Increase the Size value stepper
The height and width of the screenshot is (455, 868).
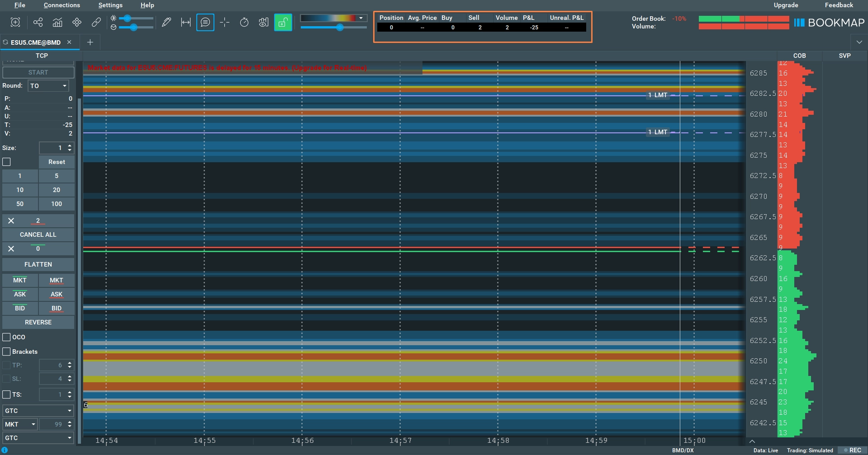(x=69, y=145)
